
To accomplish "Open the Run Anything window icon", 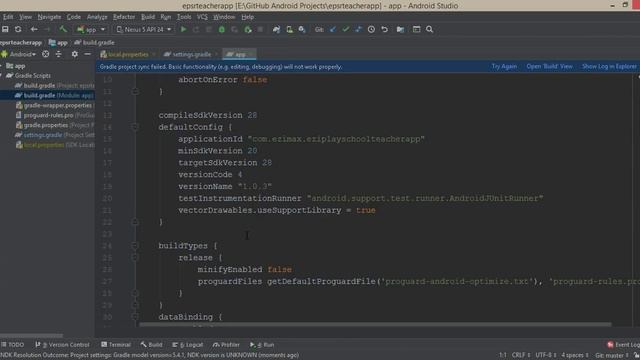I will tap(416, 29).
